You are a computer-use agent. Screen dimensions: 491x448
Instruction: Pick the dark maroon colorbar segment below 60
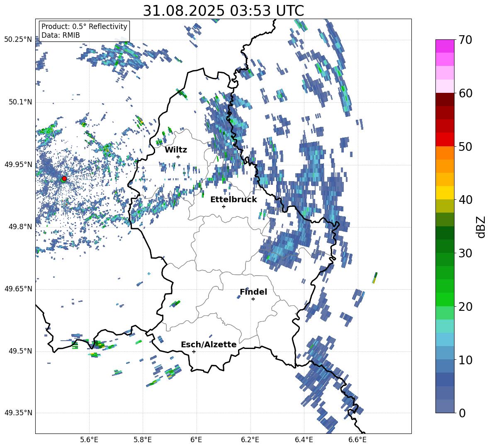pos(445,99)
